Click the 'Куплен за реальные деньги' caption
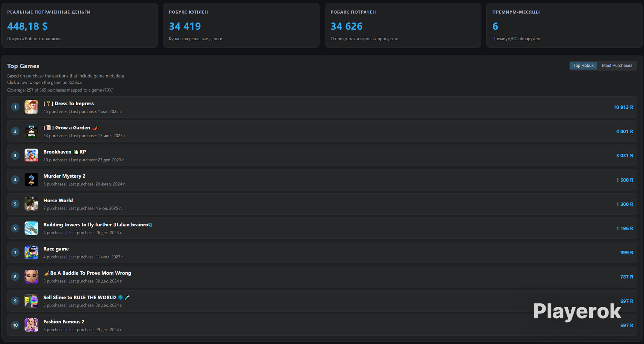This screenshot has width=644, height=344. [x=196, y=39]
